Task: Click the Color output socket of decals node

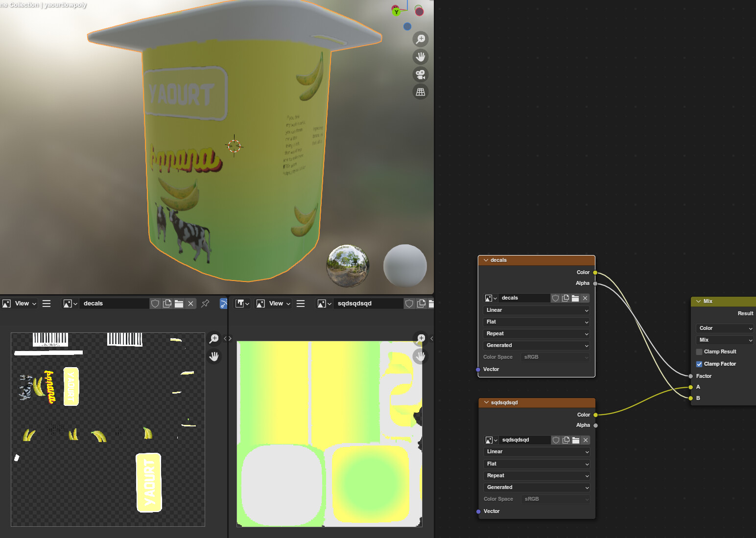Action: click(595, 272)
